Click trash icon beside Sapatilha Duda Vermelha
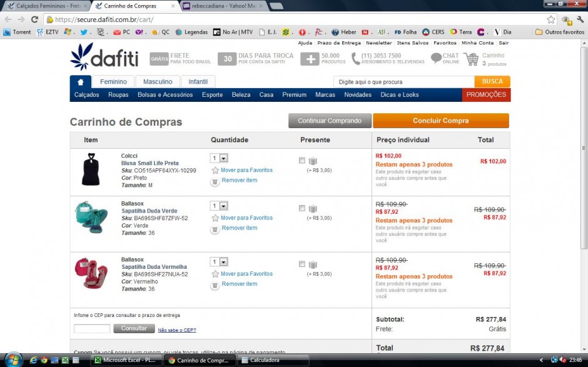This screenshot has width=588, height=367. coord(215,284)
